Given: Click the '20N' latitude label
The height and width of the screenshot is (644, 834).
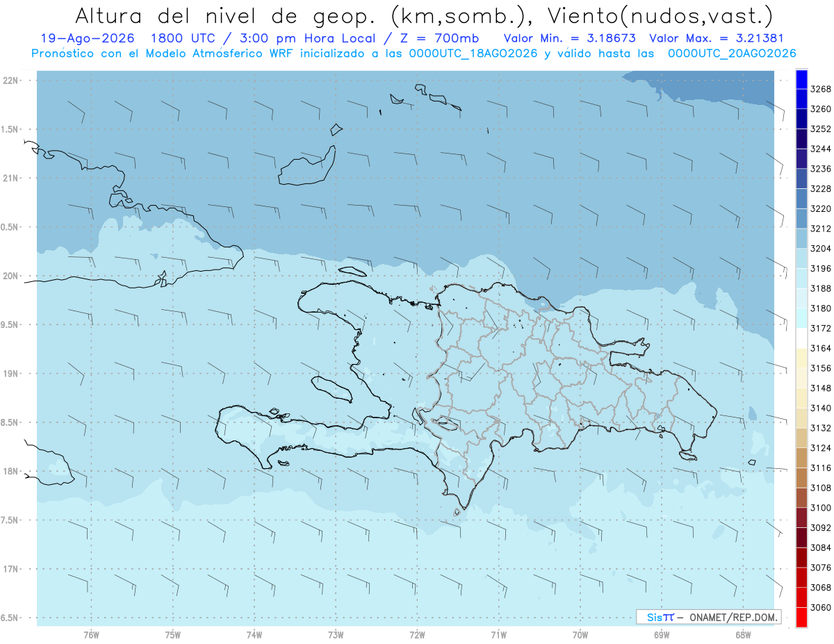Looking at the screenshot, I should (x=10, y=276).
